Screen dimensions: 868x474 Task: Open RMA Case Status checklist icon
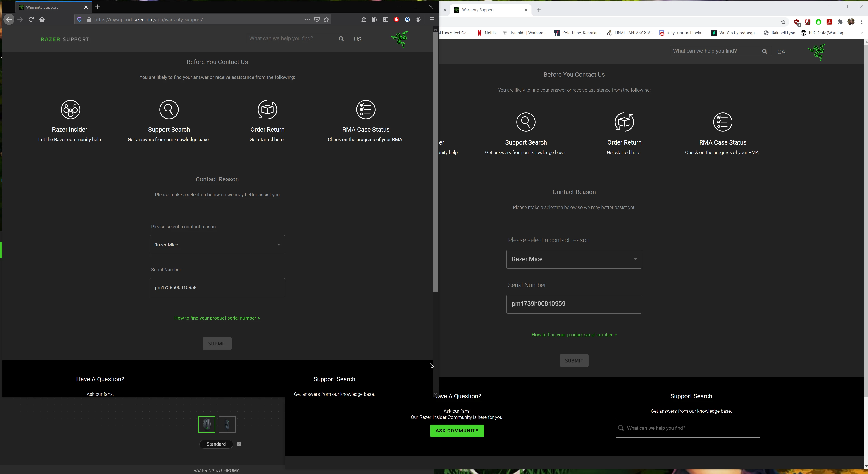pos(365,109)
